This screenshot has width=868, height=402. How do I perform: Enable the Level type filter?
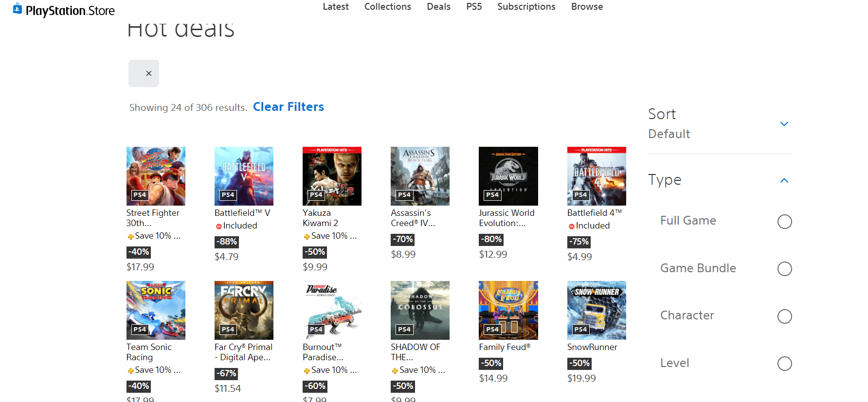784,364
